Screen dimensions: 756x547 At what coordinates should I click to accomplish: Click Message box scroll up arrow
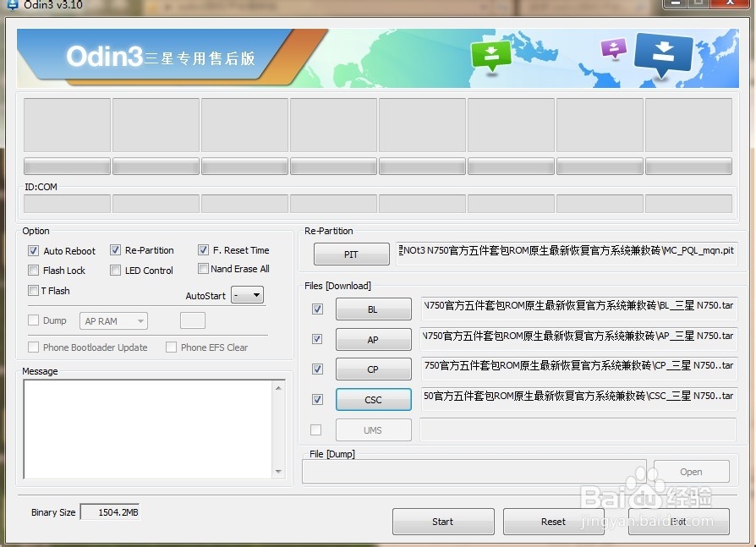click(279, 387)
